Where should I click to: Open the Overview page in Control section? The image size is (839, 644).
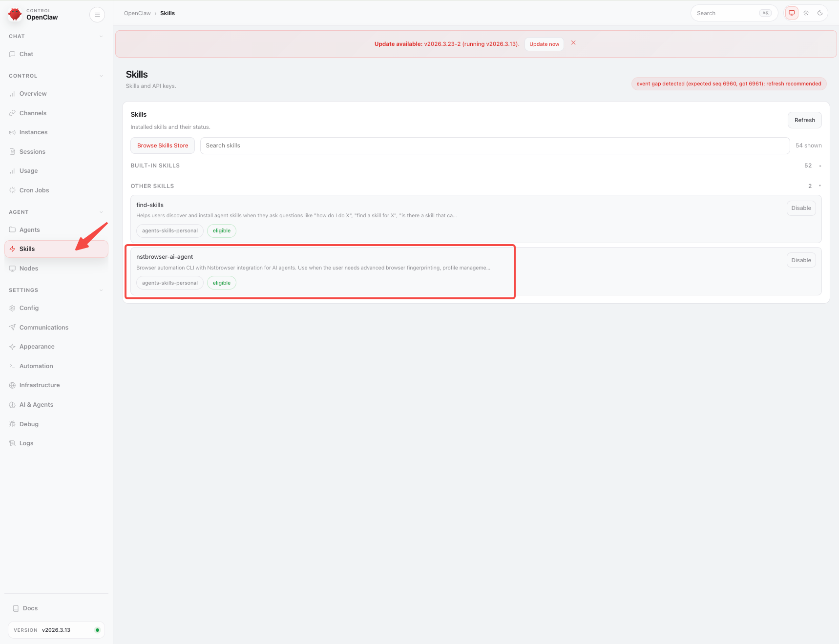pyautogui.click(x=33, y=93)
